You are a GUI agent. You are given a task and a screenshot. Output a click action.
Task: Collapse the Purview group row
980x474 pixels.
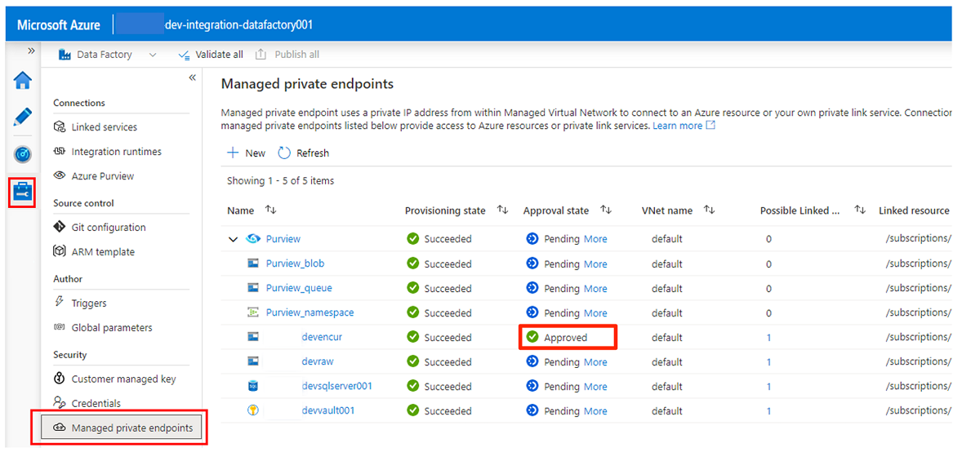point(234,240)
